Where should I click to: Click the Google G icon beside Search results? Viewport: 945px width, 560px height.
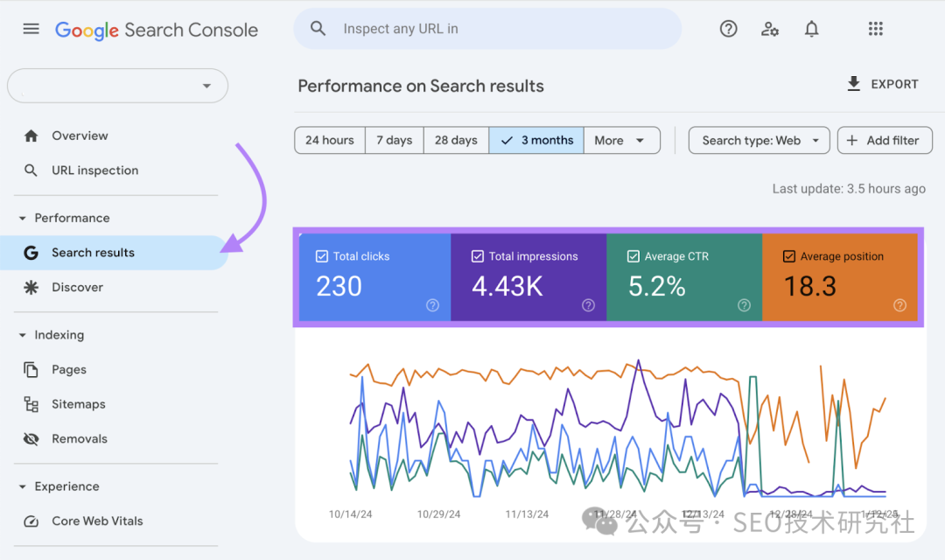[31, 253]
